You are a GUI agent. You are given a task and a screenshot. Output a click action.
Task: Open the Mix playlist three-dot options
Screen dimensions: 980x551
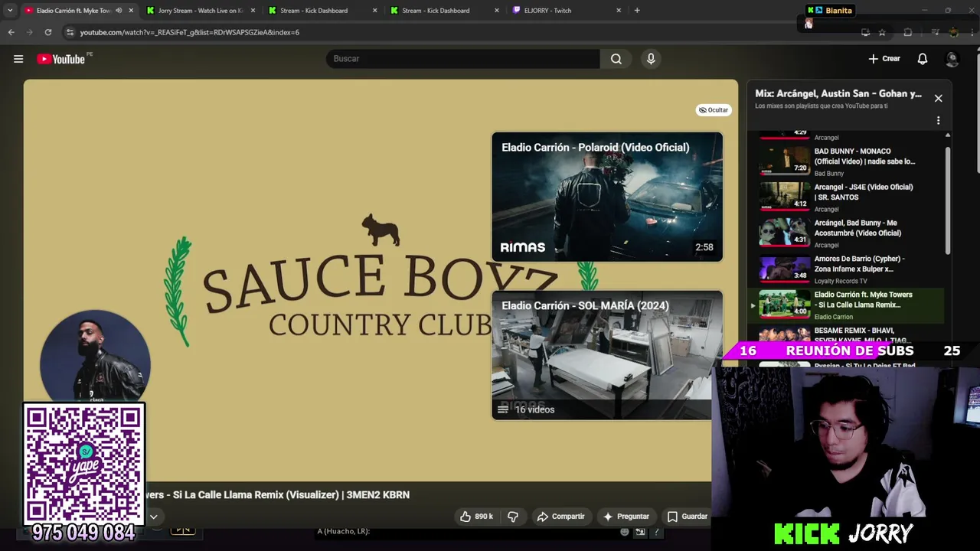coord(938,120)
